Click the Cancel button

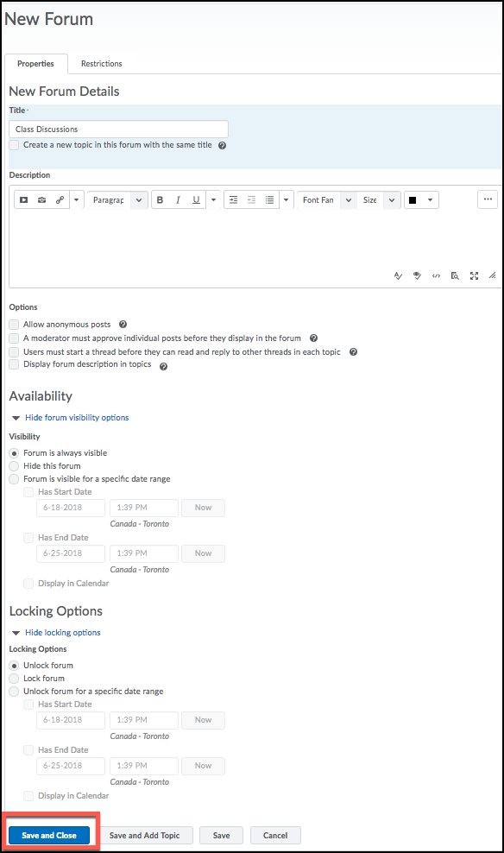pyautogui.click(x=275, y=836)
